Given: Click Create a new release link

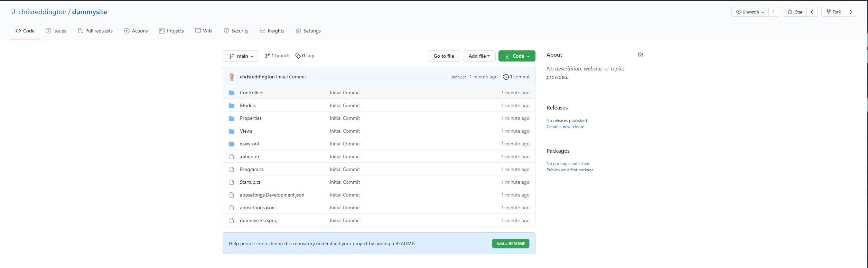Looking at the screenshot, I should click(x=565, y=127).
